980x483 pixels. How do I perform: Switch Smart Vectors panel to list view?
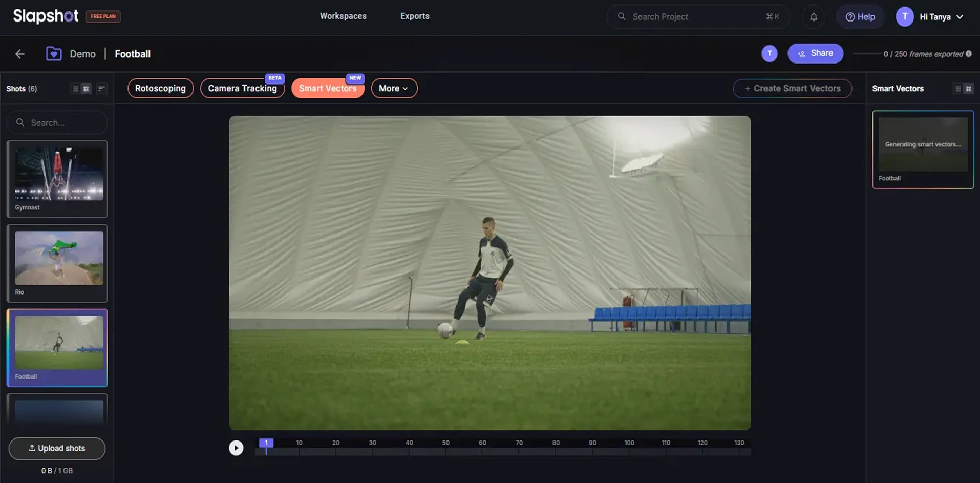coord(957,89)
